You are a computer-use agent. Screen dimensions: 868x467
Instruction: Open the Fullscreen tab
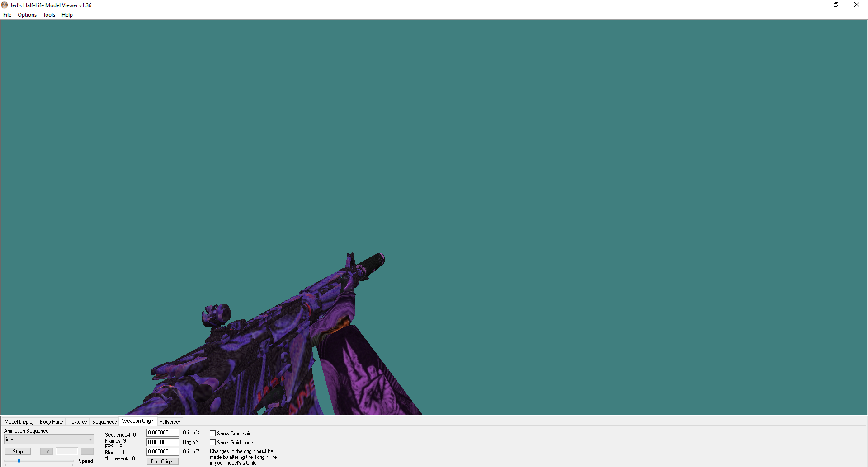click(x=170, y=422)
